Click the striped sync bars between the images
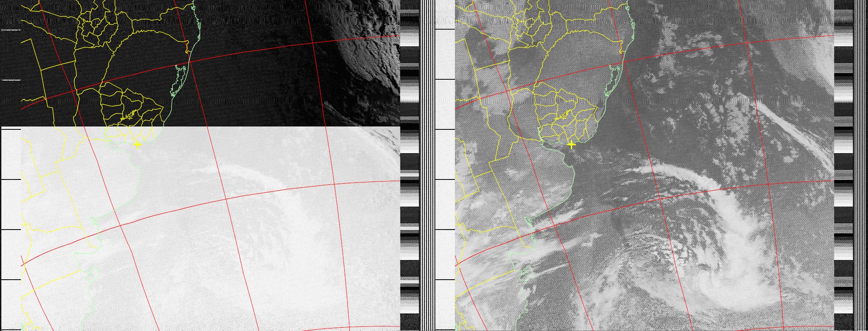Viewport: 868px width, 331px height. pyautogui.click(x=427, y=165)
